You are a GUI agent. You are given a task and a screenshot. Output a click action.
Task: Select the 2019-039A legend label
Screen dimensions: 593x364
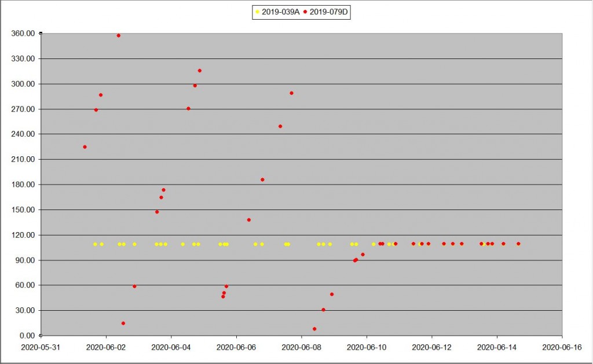coord(280,12)
